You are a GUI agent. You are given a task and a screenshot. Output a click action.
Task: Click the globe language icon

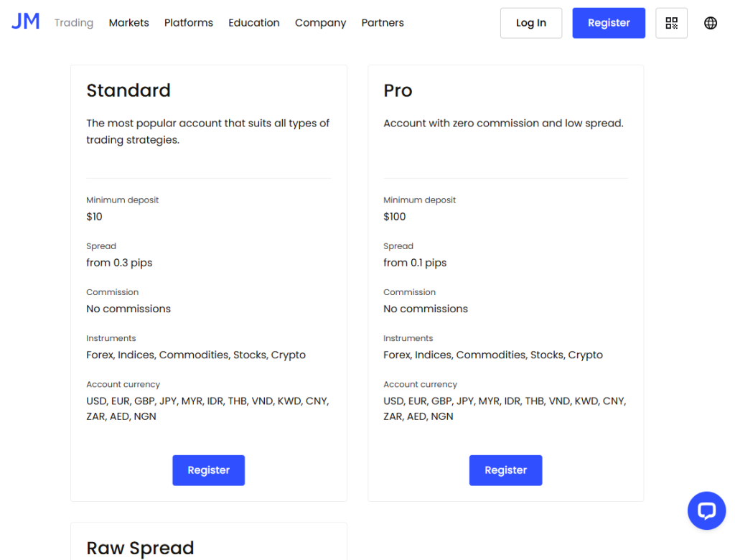tap(711, 23)
